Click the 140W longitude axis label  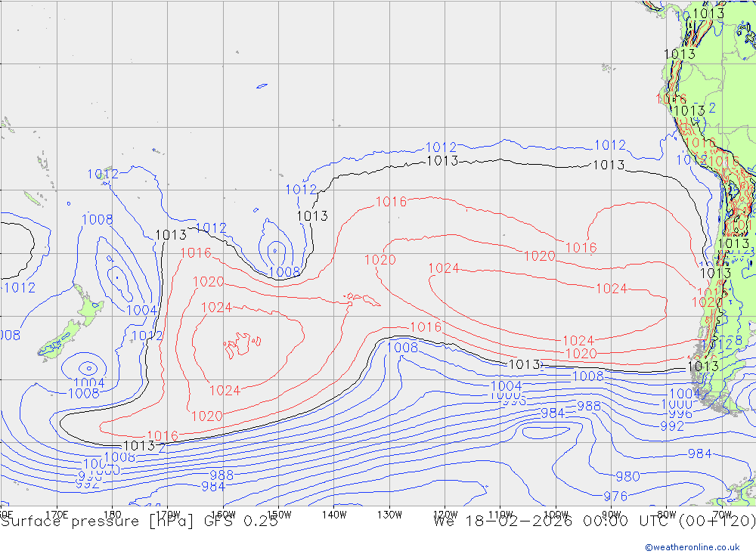click(x=334, y=515)
